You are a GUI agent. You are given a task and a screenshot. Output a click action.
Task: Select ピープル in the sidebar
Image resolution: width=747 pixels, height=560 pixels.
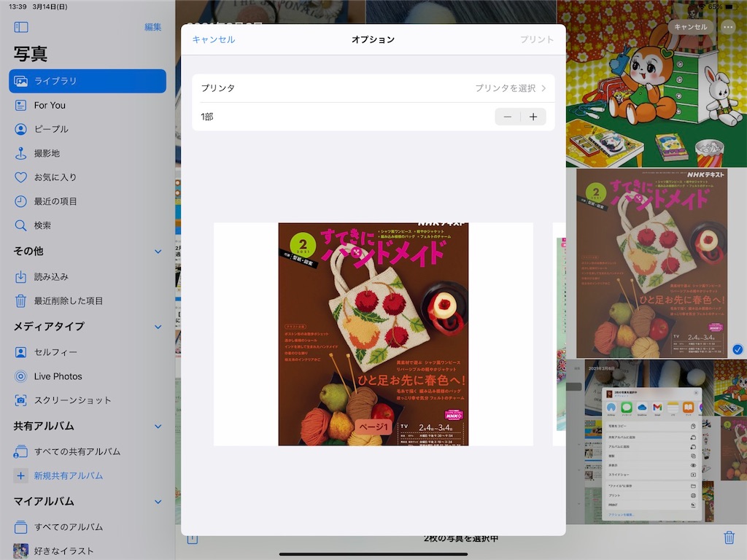click(88, 129)
